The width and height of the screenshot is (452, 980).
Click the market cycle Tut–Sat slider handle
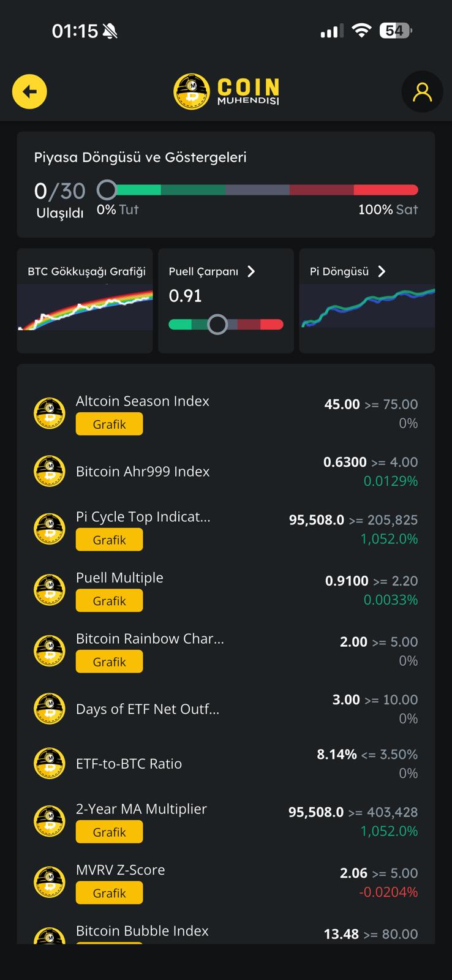tap(107, 190)
